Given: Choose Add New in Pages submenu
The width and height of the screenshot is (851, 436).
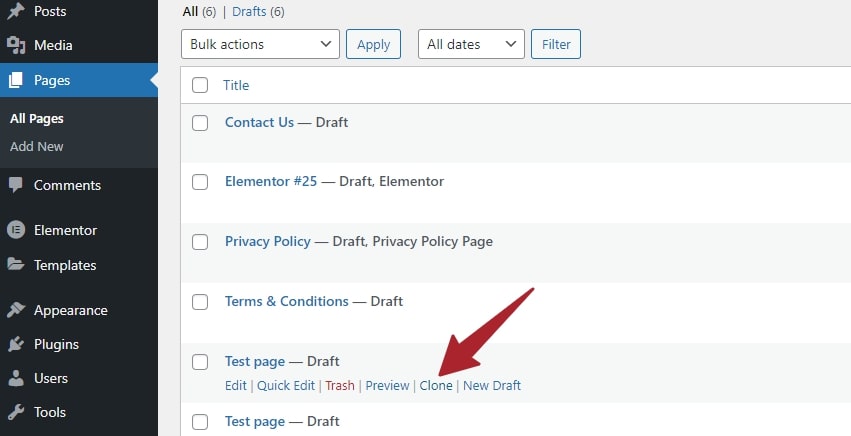Looking at the screenshot, I should (36, 146).
